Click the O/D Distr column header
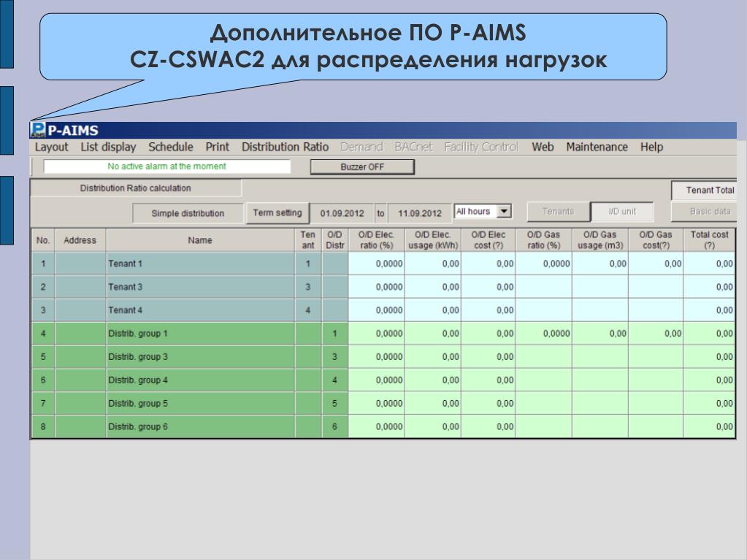Image resolution: width=747 pixels, height=560 pixels. click(335, 240)
